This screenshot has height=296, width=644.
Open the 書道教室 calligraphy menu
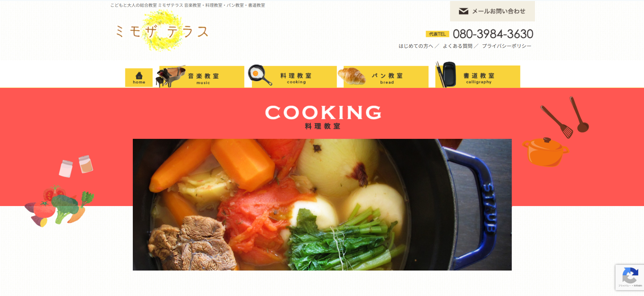click(x=478, y=77)
